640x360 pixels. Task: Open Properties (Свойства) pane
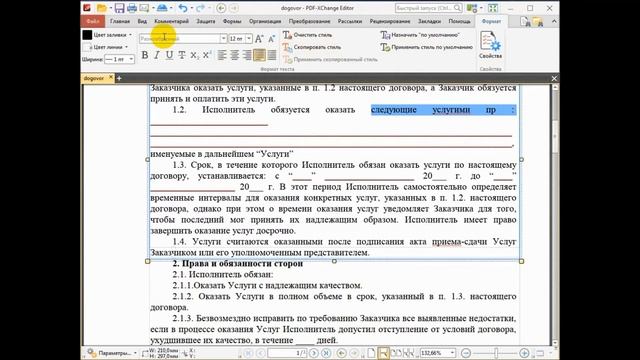pos(491,45)
